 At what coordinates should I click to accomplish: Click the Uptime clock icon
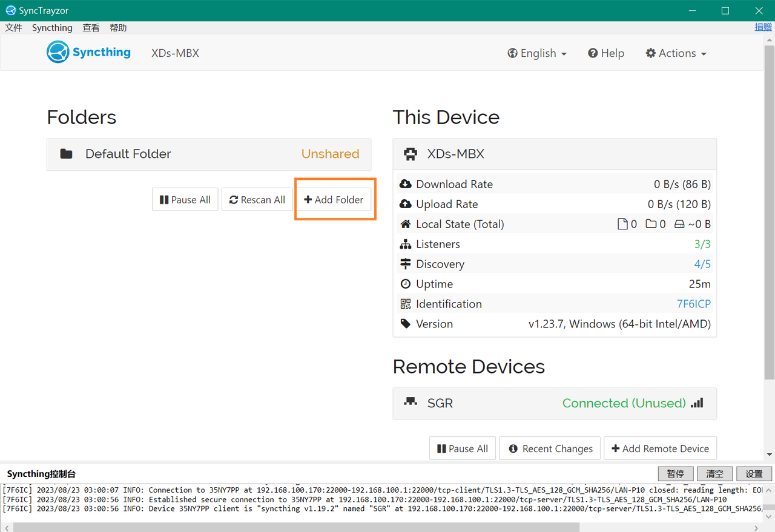click(406, 284)
